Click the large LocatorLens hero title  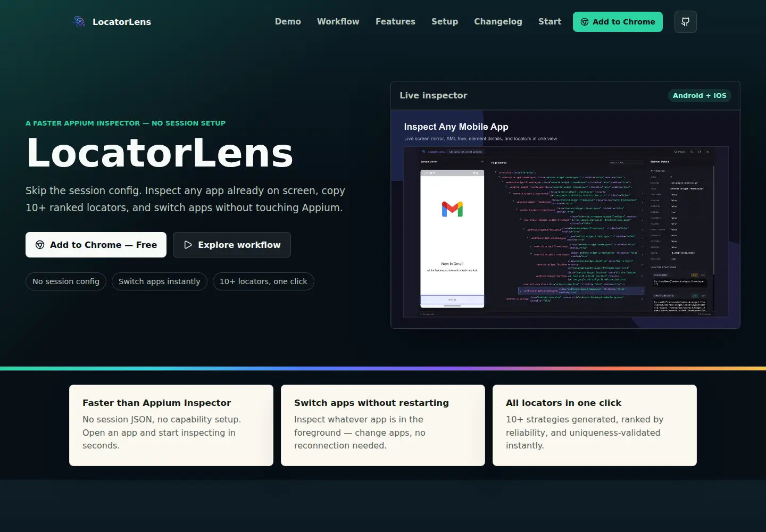160,153
